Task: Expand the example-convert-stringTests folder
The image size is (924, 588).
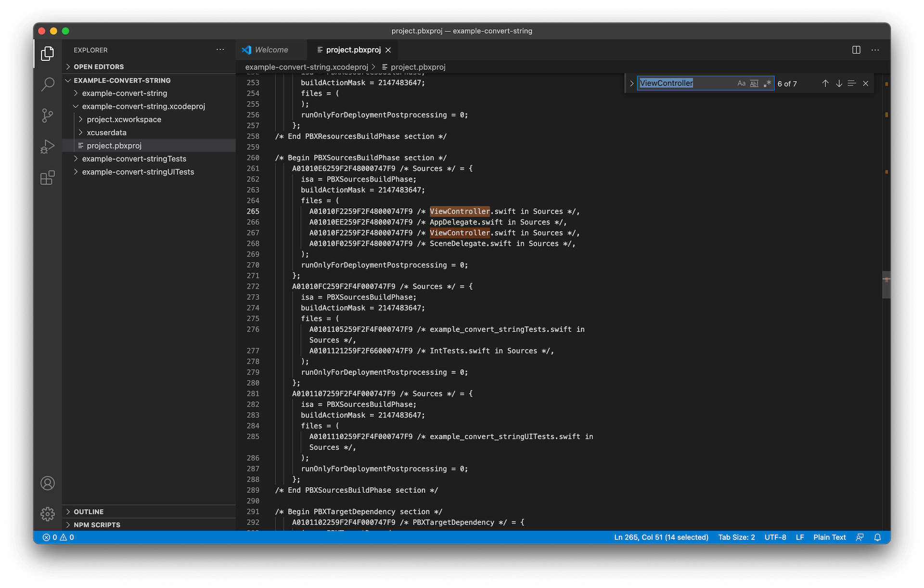Action: tap(134, 159)
